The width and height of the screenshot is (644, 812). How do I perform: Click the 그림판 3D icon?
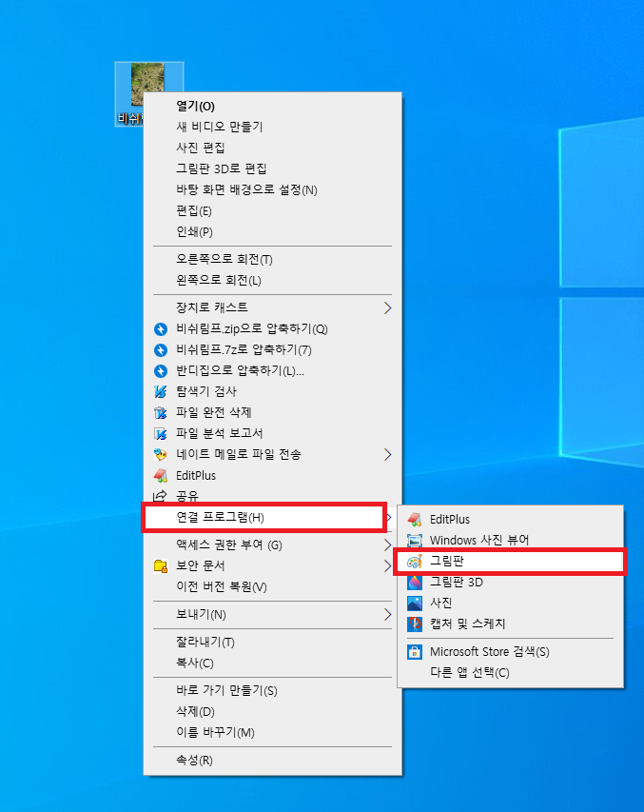415,582
